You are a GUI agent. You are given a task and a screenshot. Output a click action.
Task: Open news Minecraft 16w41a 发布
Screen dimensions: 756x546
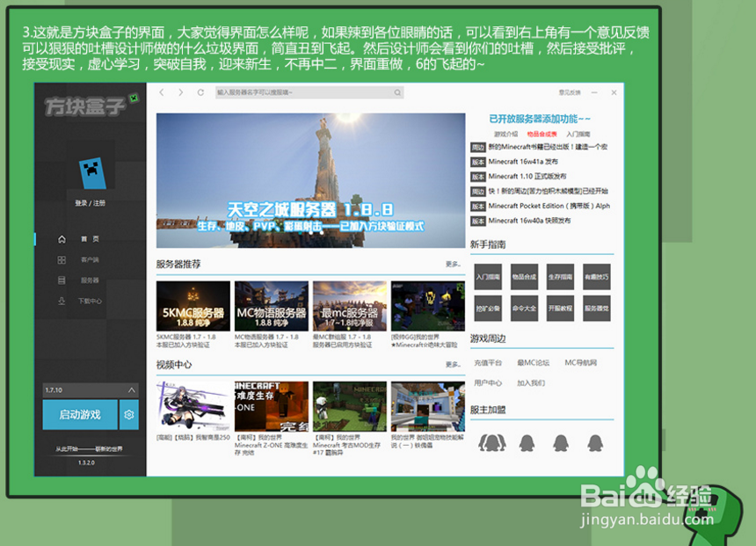pos(523,162)
